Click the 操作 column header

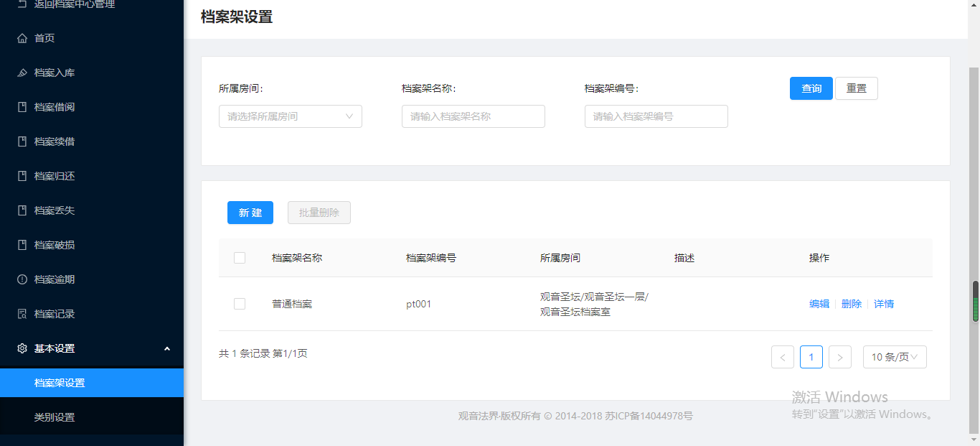[x=819, y=258]
